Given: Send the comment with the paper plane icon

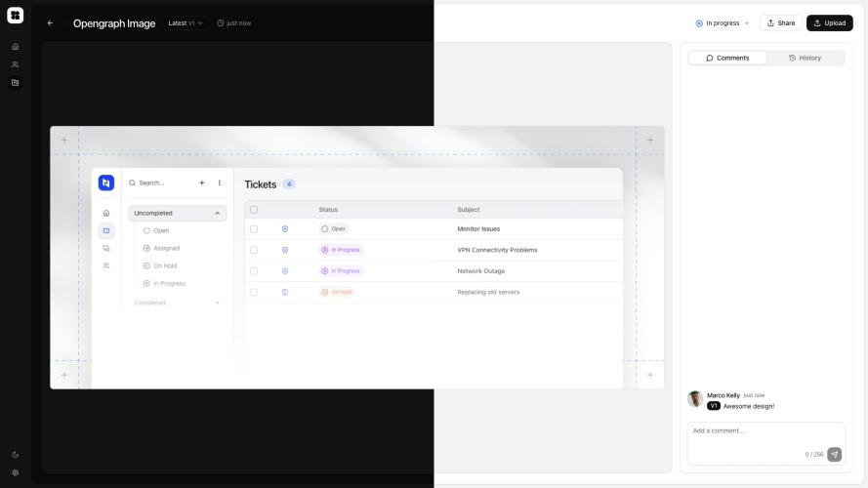Looking at the screenshot, I should [x=834, y=454].
